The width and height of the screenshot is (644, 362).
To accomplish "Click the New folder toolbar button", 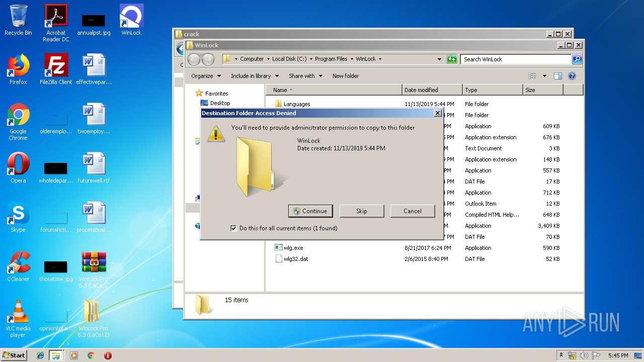I will [x=346, y=76].
